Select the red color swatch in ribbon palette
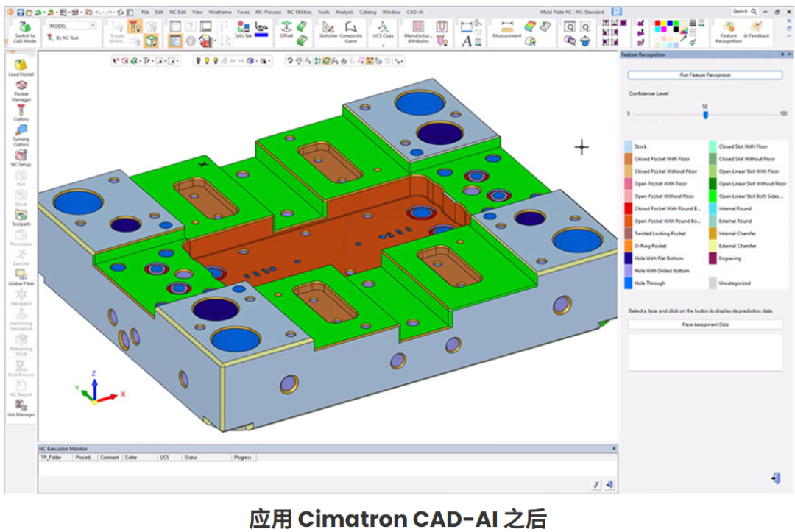 [x=657, y=24]
